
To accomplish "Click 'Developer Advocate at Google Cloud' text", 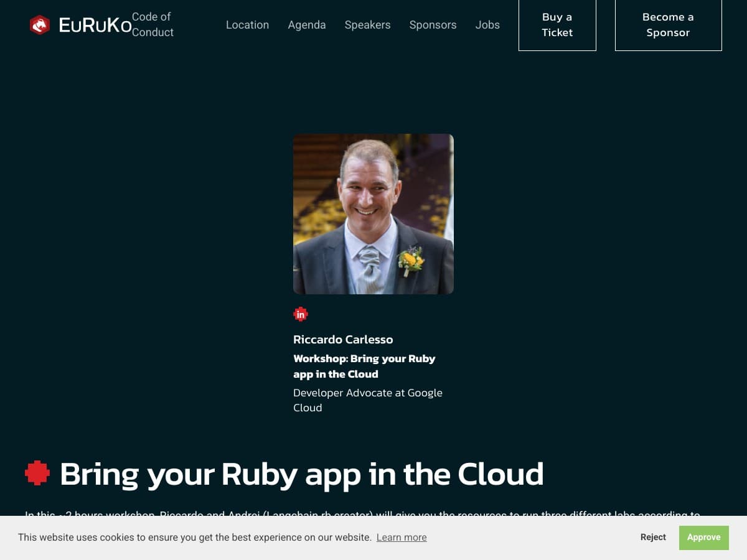I will (368, 400).
